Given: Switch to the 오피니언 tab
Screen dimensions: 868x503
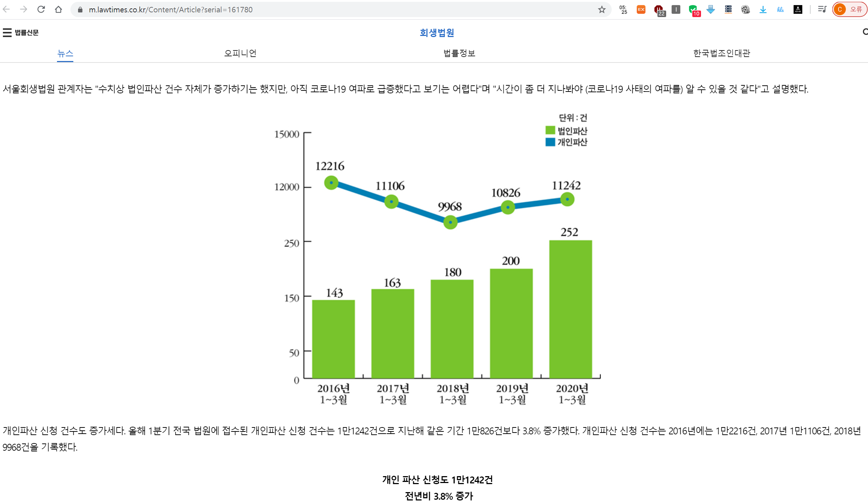Looking at the screenshot, I should coord(240,53).
